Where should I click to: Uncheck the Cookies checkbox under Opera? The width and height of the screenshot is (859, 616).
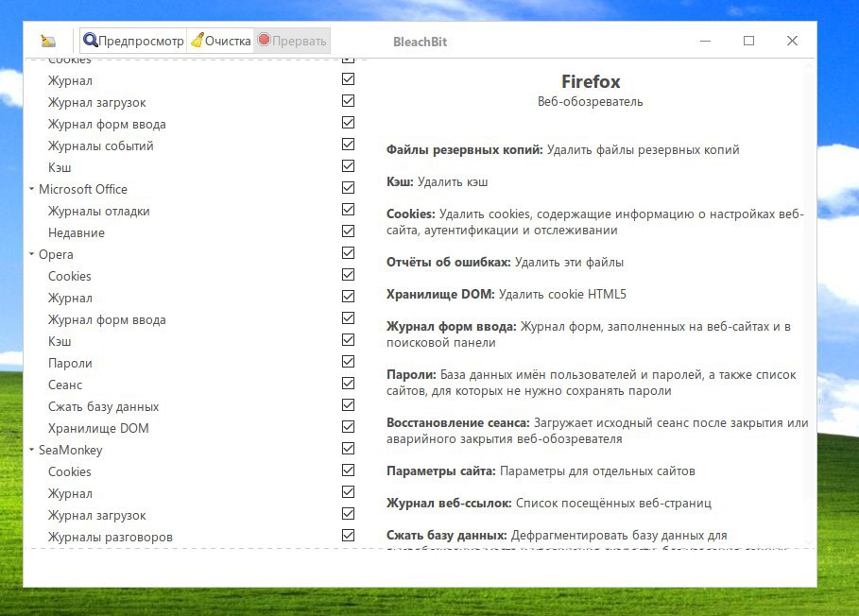coord(348,274)
